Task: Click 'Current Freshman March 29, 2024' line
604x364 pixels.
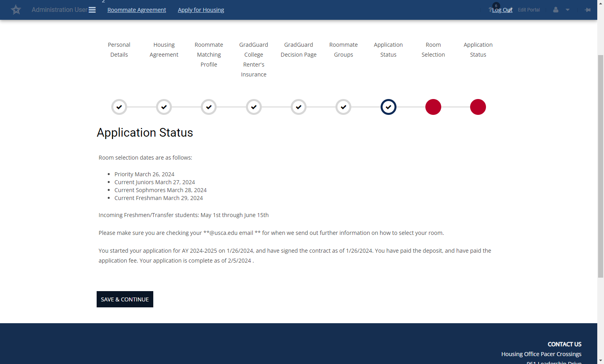Action: pos(158,198)
